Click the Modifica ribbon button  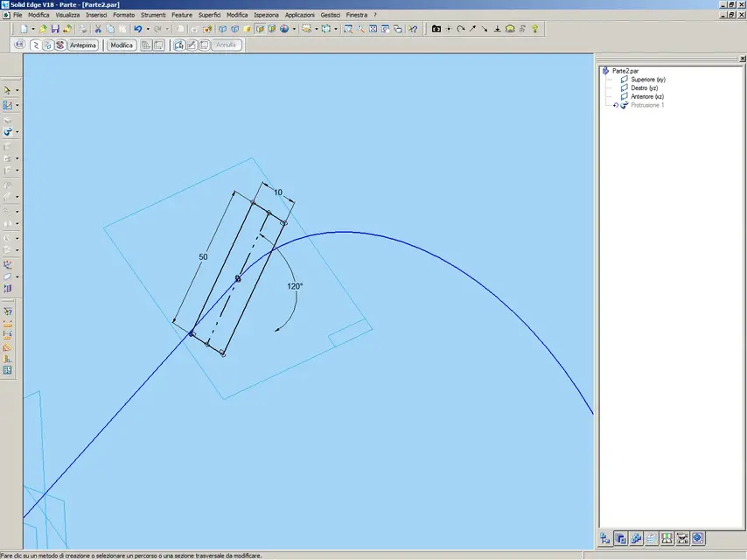(x=122, y=45)
